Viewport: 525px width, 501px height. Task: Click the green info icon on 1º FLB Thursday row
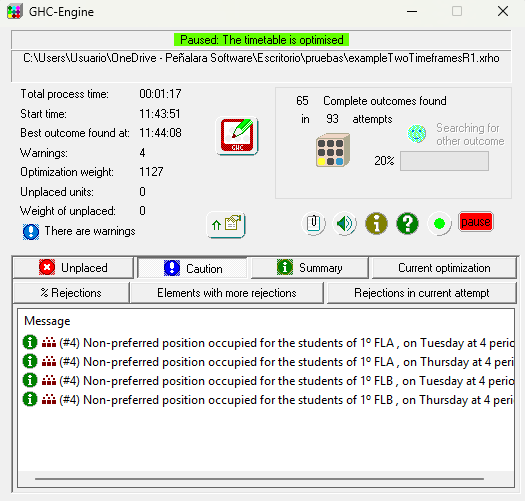point(30,400)
